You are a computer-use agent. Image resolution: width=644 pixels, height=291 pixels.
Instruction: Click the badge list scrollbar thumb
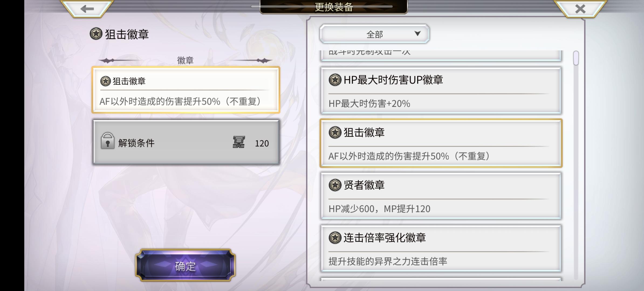[x=576, y=58]
